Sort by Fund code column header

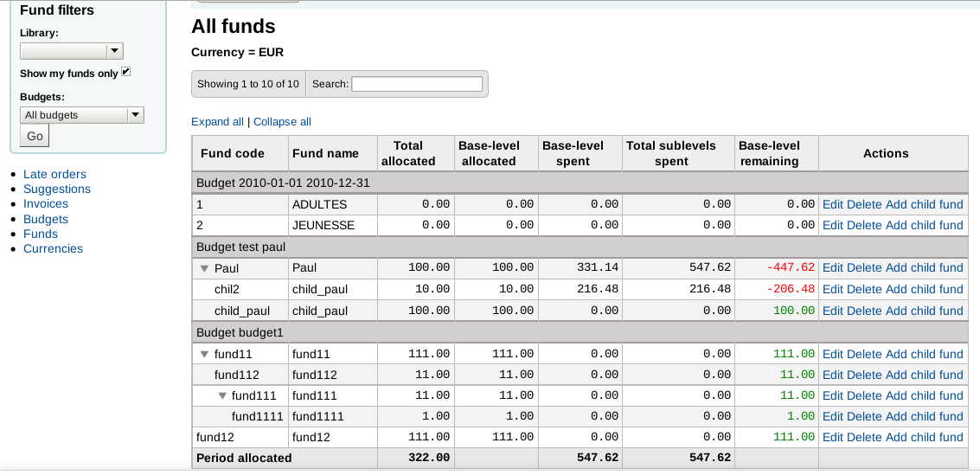pyautogui.click(x=233, y=153)
